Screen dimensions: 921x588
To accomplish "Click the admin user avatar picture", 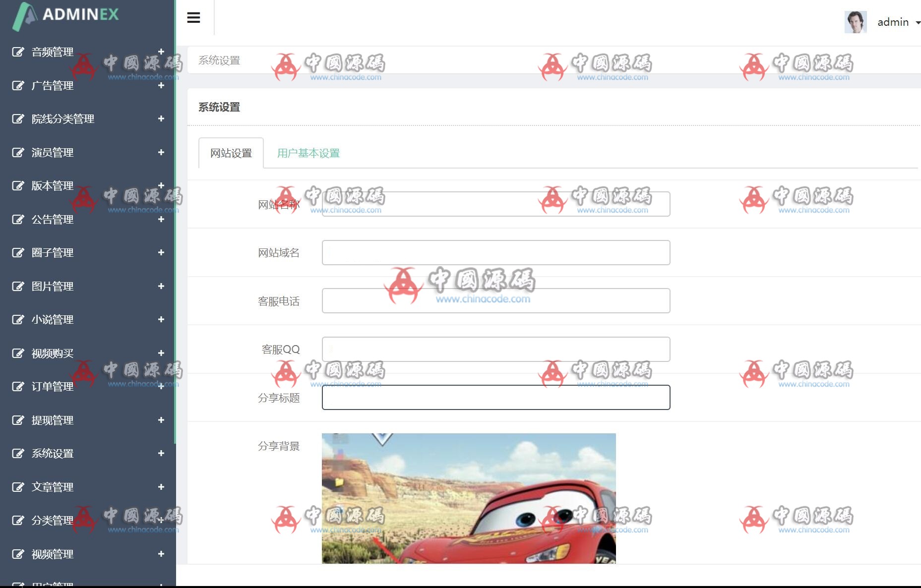I will [x=855, y=22].
